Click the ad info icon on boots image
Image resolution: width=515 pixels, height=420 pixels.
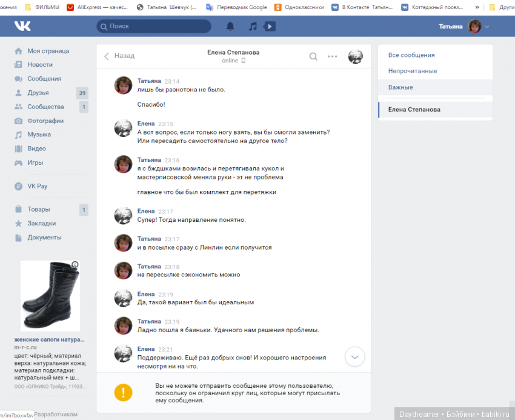(75, 265)
